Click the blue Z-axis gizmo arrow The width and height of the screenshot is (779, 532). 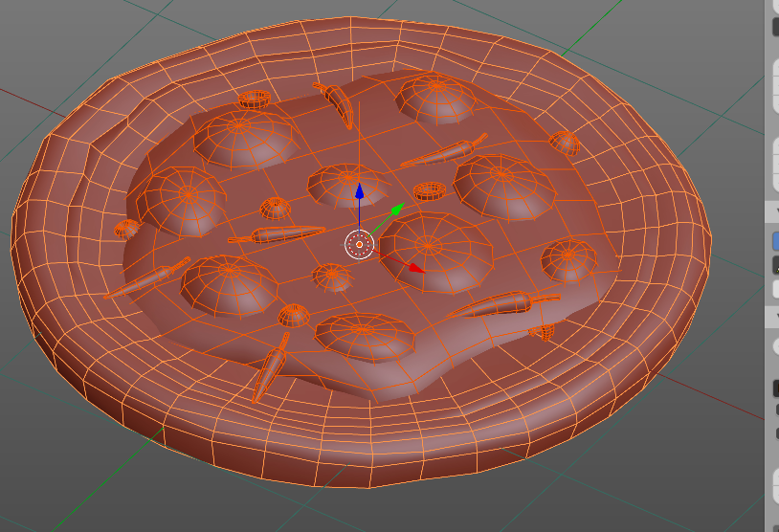click(359, 192)
